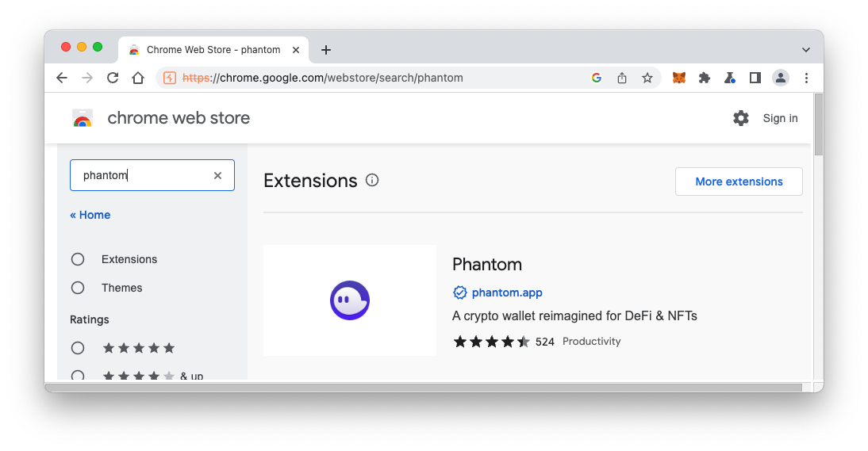
Task: Focus the store search field
Action: coord(152,175)
